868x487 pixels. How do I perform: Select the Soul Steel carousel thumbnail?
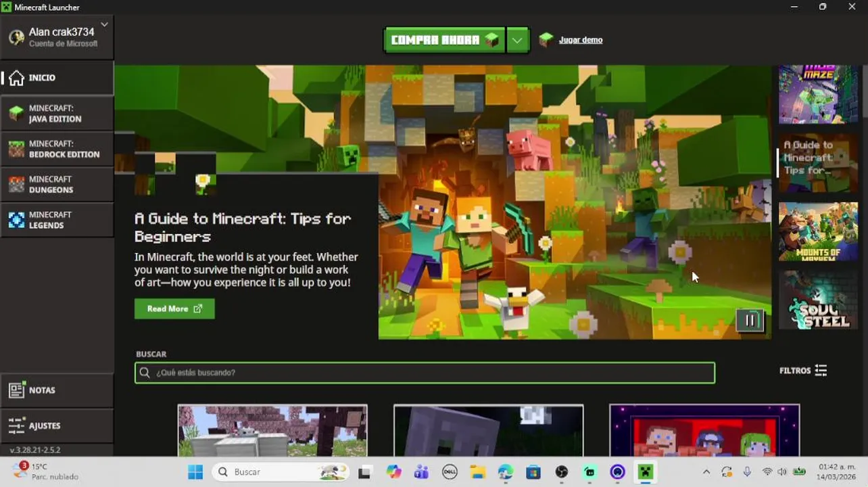(818, 300)
